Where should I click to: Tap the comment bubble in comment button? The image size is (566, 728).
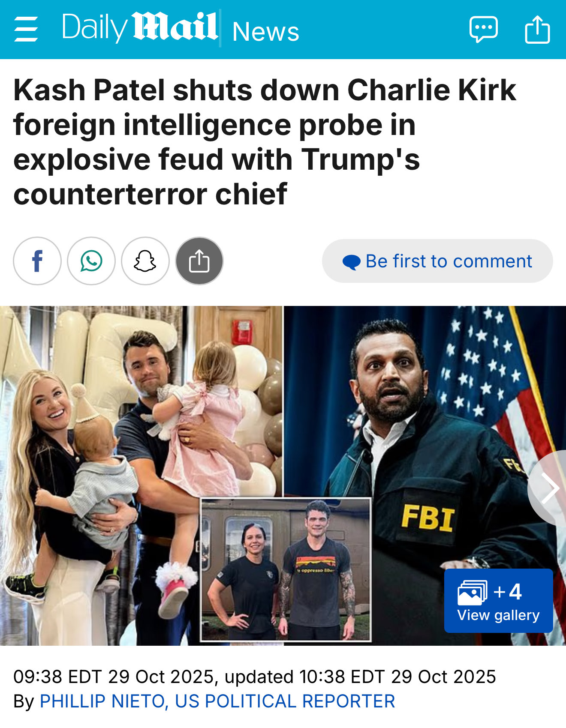click(x=351, y=262)
